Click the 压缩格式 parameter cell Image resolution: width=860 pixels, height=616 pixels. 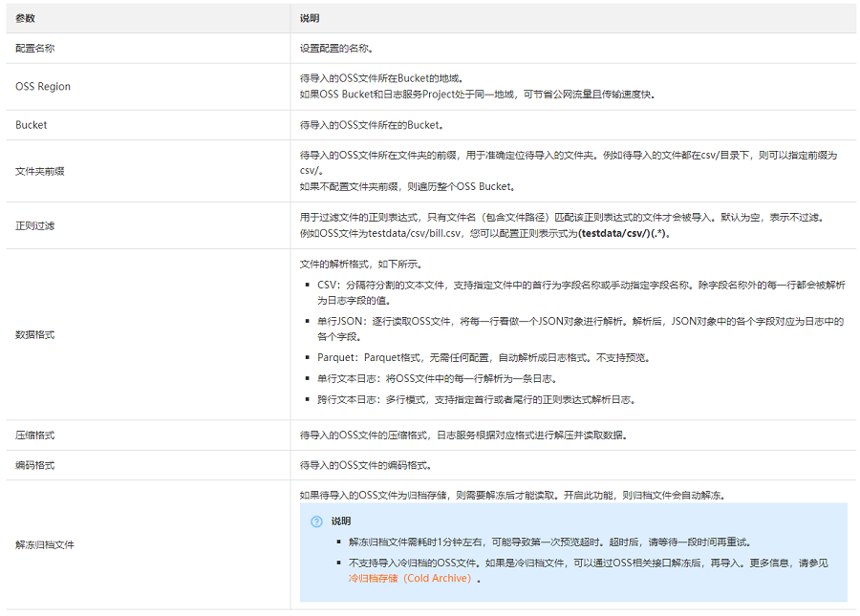click(148, 435)
